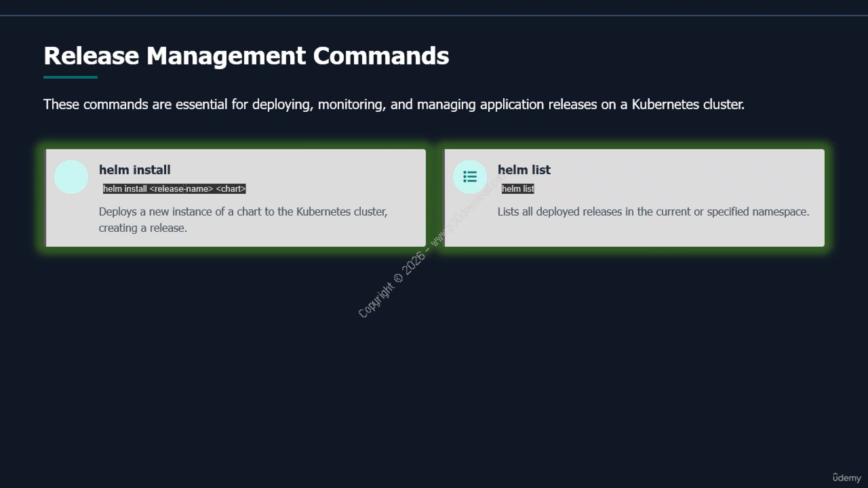This screenshot has width=868, height=488.
Task: Click the Release Management Commands title
Action: tap(246, 56)
